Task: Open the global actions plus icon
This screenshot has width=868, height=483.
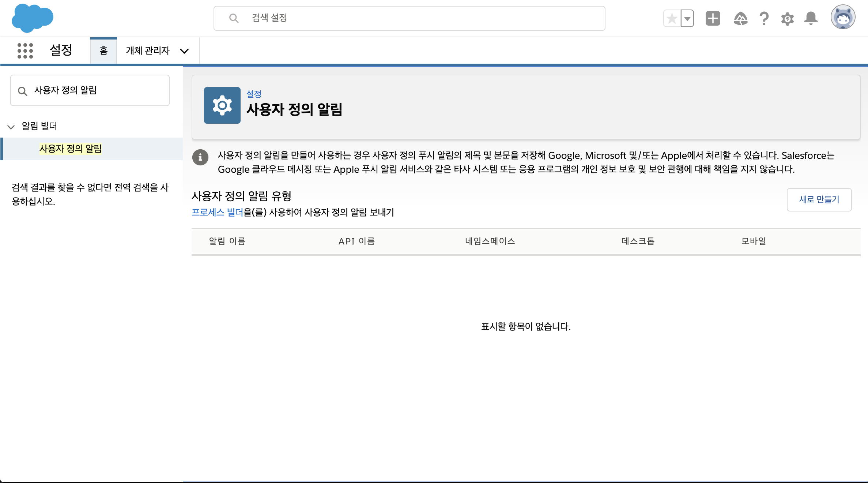Action: click(x=713, y=18)
